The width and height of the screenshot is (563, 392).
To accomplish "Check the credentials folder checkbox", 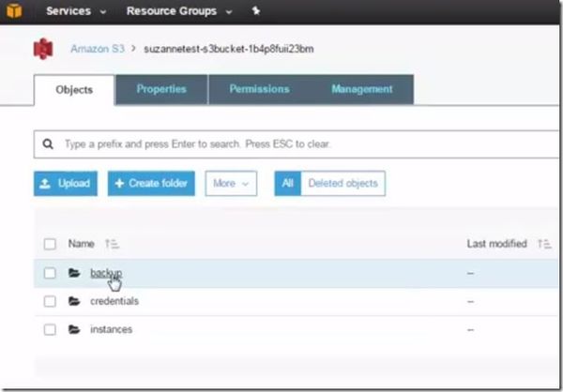I will click(x=50, y=301).
